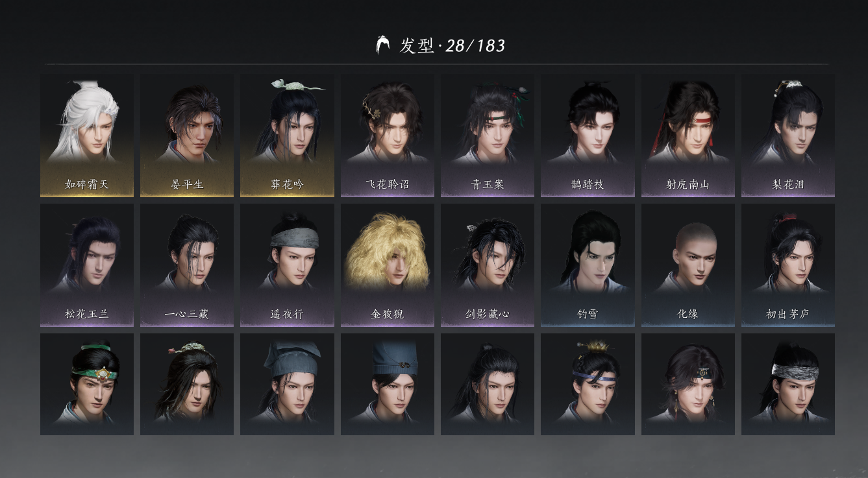Select the 梨花泪 hairstyle card

(788, 136)
